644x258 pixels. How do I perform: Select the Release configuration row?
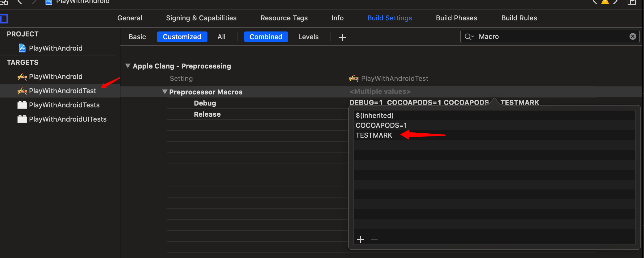[x=207, y=114]
